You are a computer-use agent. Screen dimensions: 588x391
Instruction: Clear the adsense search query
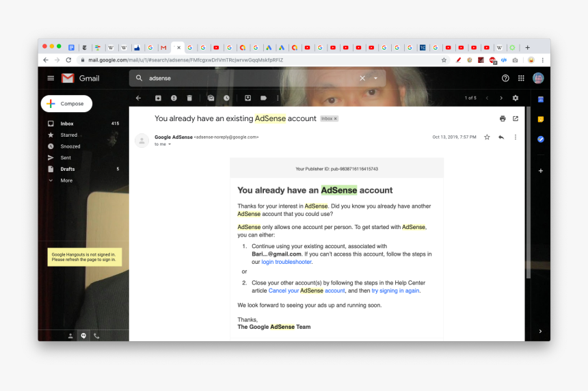pyautogui.click(x=362, y=78)
